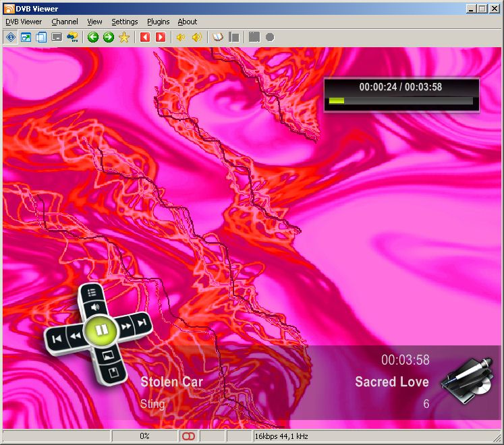Click the speaker icon on the cross pad

point(95,307)
